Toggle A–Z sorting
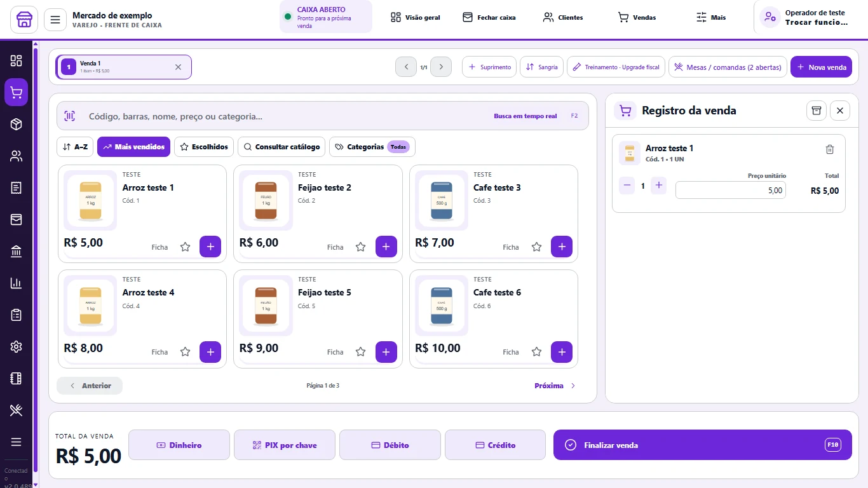 (x=75, y=147)
